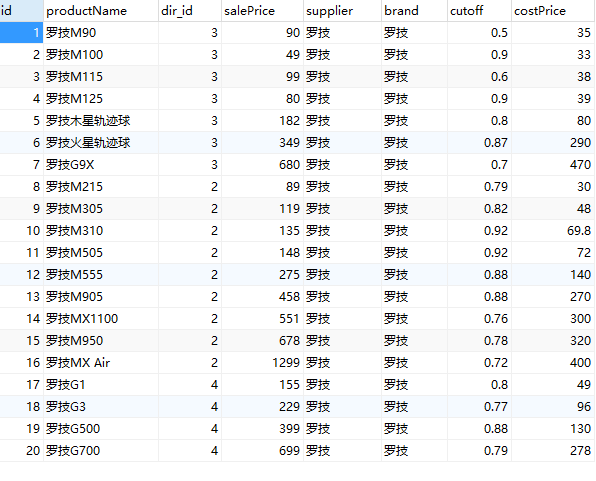The image size is (596, 481).
Task: Select the supplier column header
Action: 342,11
